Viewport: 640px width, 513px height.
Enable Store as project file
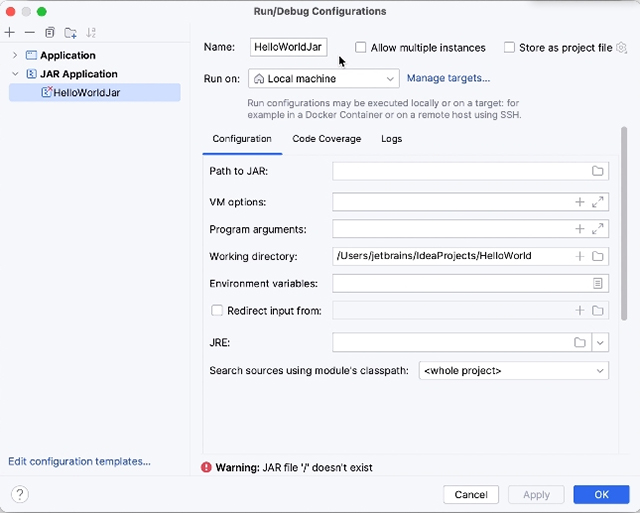pos(509,47)
